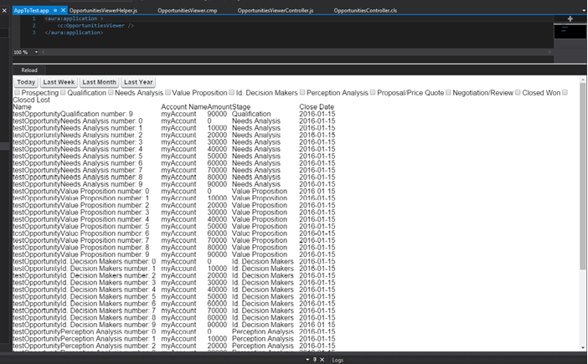Click the Stage column header
Image resolution: width=588 pixels, height=364 pixels.
241,107
